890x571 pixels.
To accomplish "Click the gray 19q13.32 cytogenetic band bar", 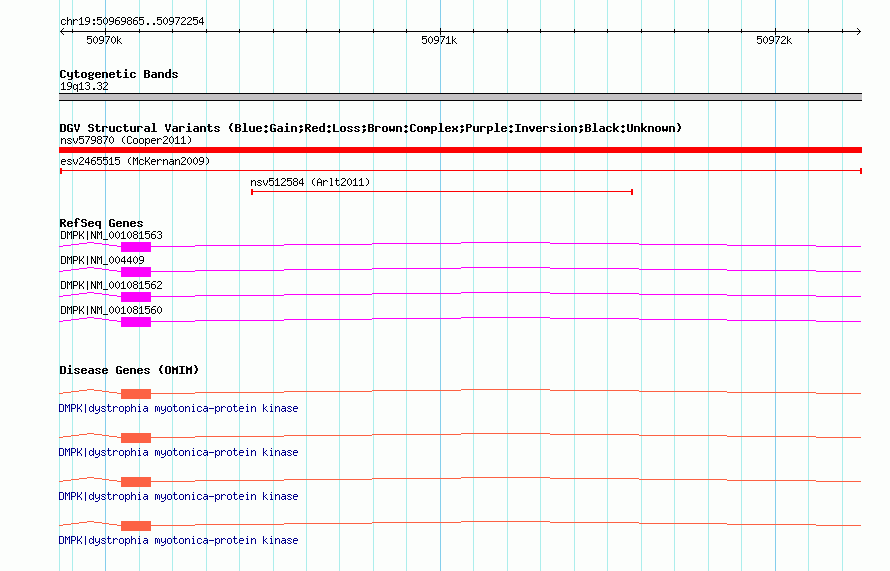I will pyautogui.click(x=460, y=97).
